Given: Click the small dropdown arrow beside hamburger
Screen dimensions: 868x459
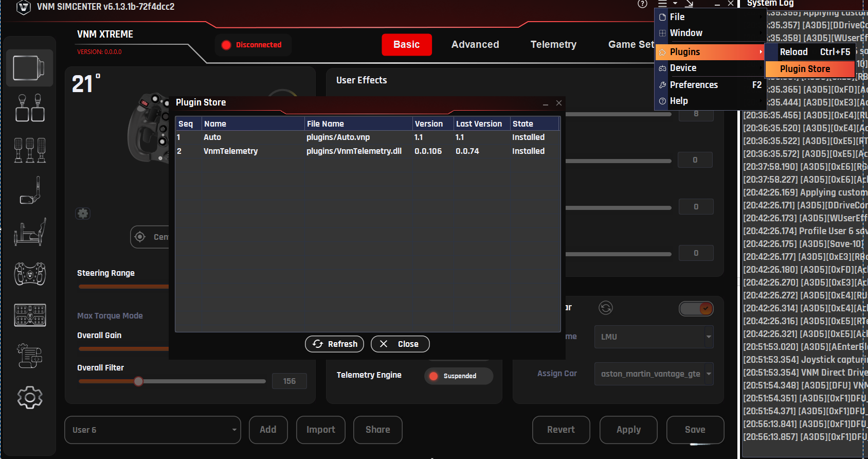Looking at the screenshot, I should click(675, 4).
